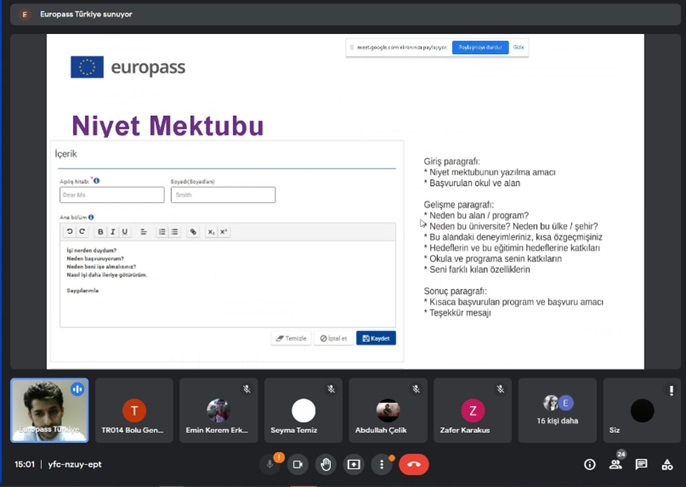The image size is (686, 487).
Task: Open the chat messages panel
Action: [641, 464]
